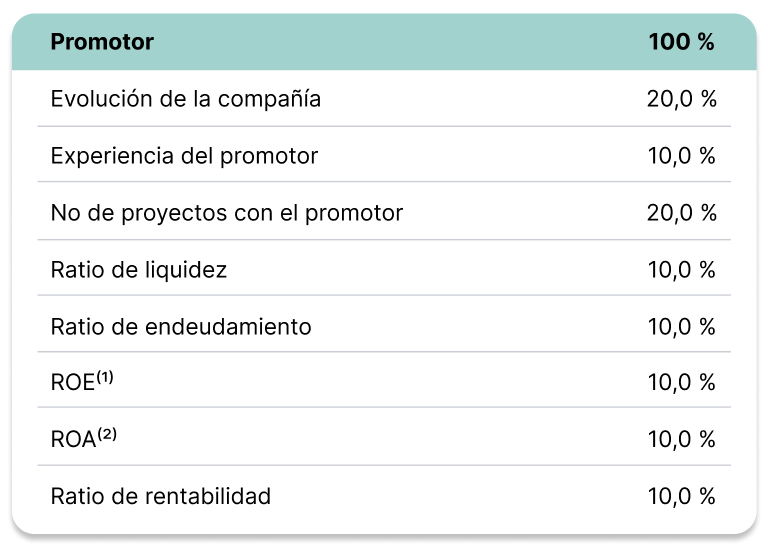Select the 20,0 % value for No de proyectos
The width and height of the screenshot is (768, 557).
point(682,213)
